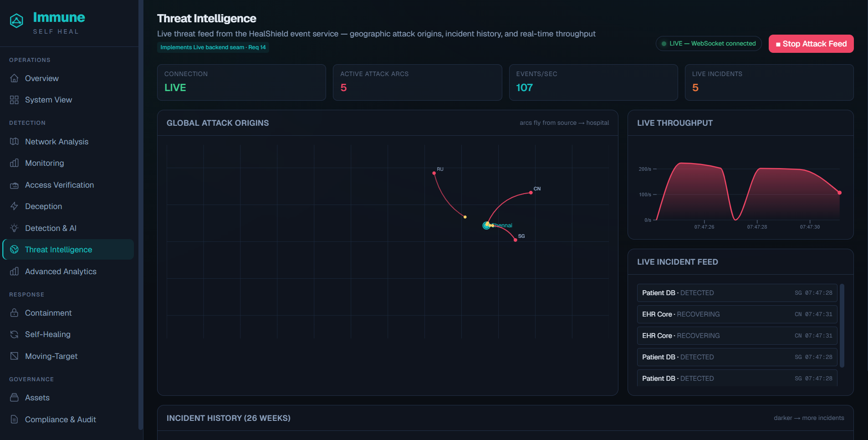Click the Moving-Target icon
This screenshot has height=440, width=868.
point(14,356)
